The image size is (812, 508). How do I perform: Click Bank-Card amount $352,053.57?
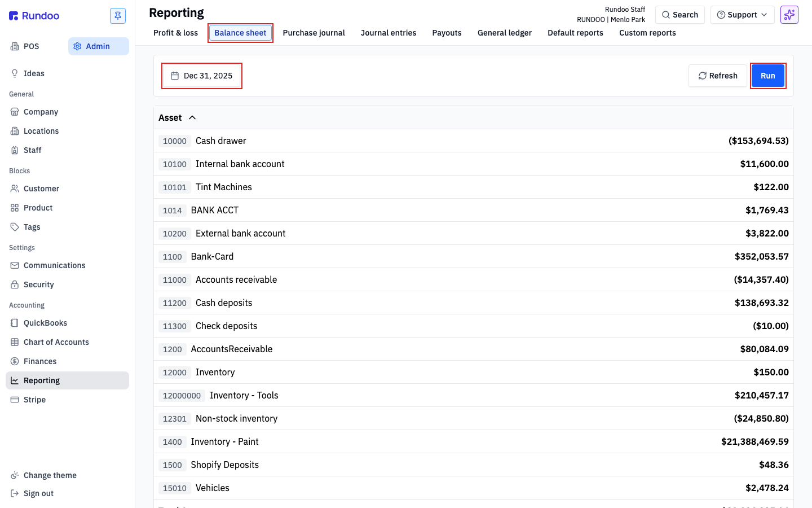pyautogui.click(x=761, y=256)
